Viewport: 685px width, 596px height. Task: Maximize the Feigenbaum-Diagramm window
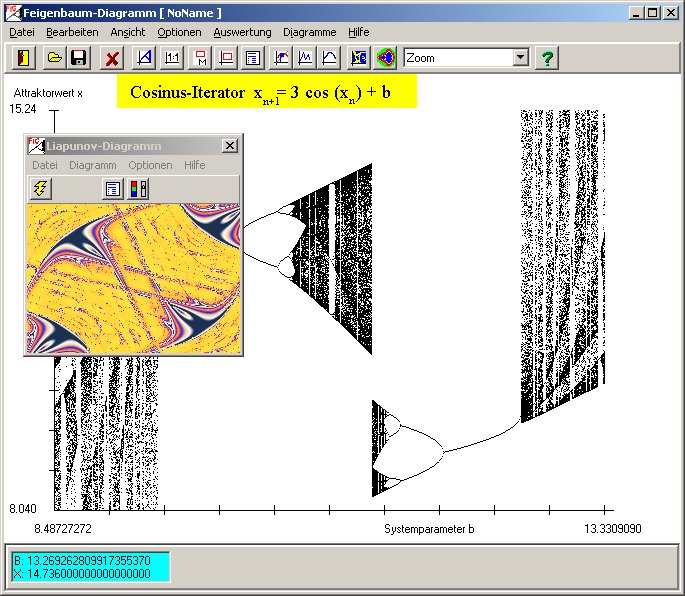point(652,13)
